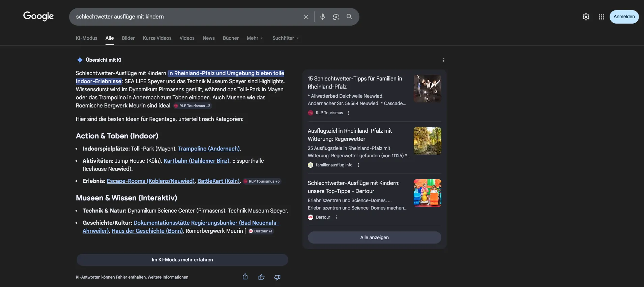Click the Dertour favicon in source card
Image resolution: width=644 pixels, height=287 pixels.
click(x=311, y=217)
